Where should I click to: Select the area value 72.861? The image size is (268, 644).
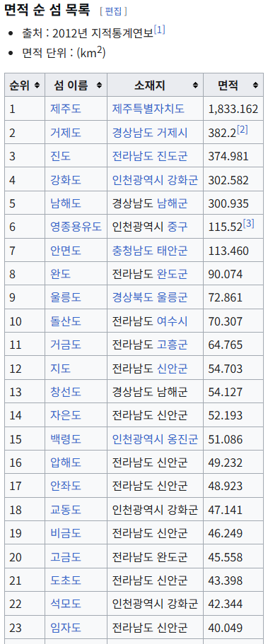(226, 298)
